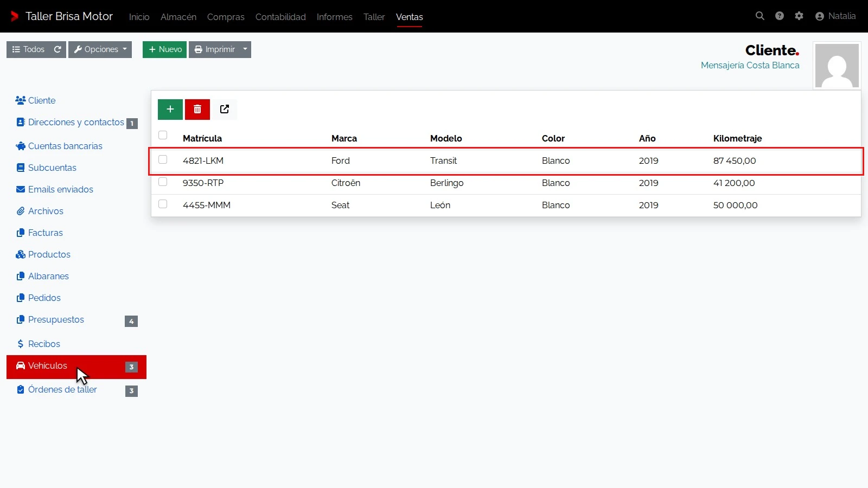Open the Almacén menu
The height and width of the screenshot is (488, 868).
[x=178, y=17]
